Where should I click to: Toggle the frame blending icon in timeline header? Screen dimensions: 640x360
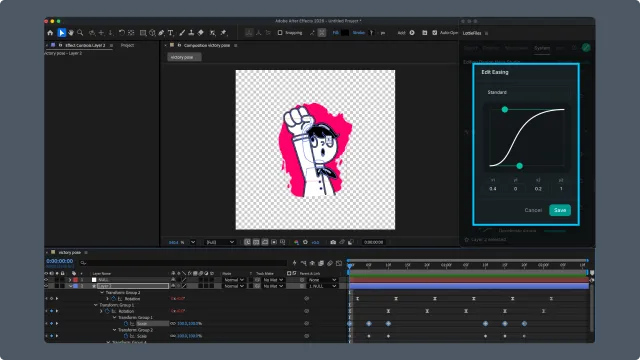coord(321,263)
